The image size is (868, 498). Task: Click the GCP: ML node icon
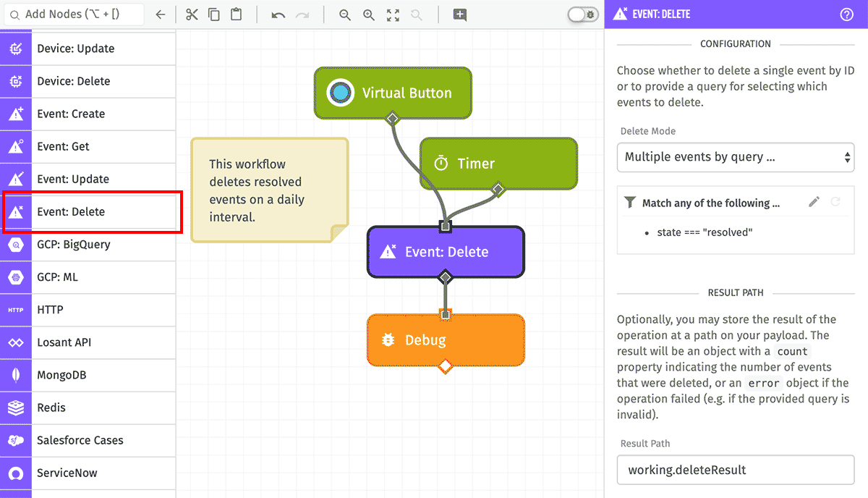(16, 277)
